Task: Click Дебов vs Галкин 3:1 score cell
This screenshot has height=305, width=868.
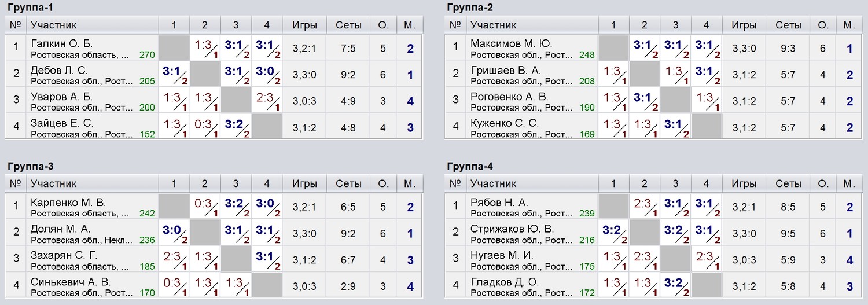Action: (x=174, y=75)
